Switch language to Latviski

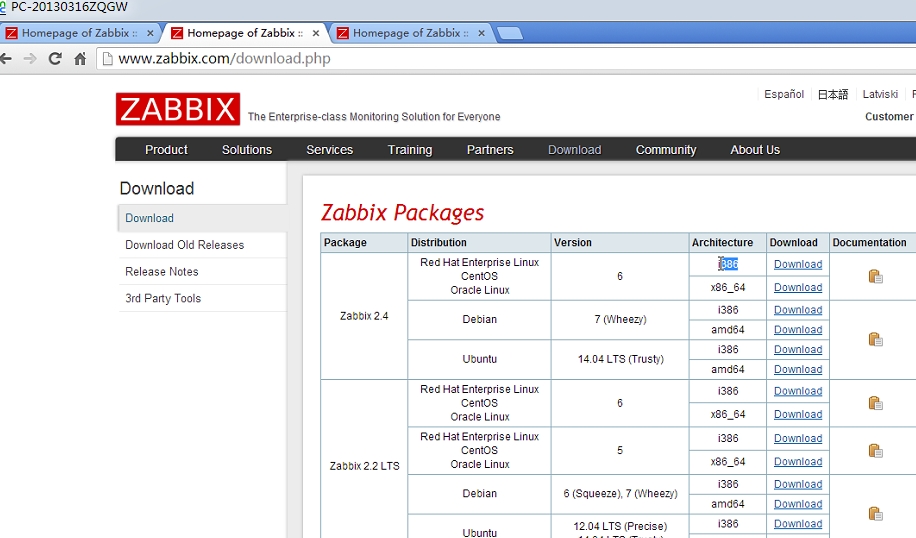880,94
